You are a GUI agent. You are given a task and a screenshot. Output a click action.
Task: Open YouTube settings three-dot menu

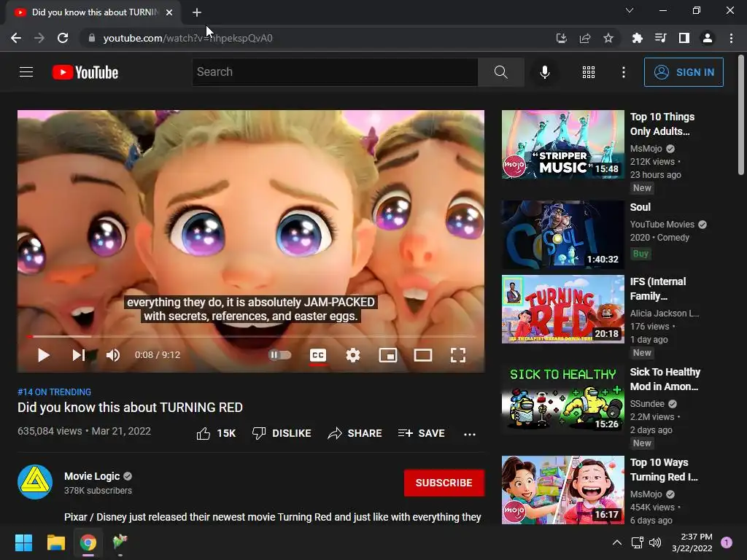click(x=623, y=72)
